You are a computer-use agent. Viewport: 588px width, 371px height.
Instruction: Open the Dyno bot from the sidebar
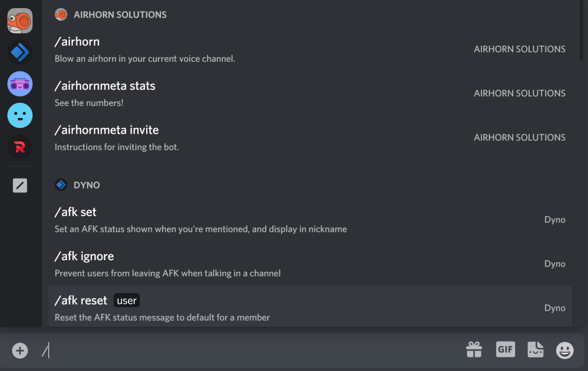point(20,53)
